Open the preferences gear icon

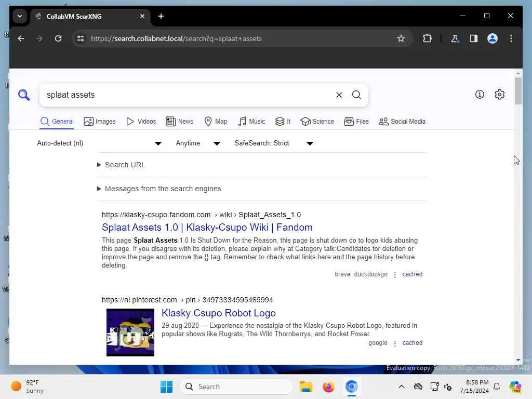499,95
